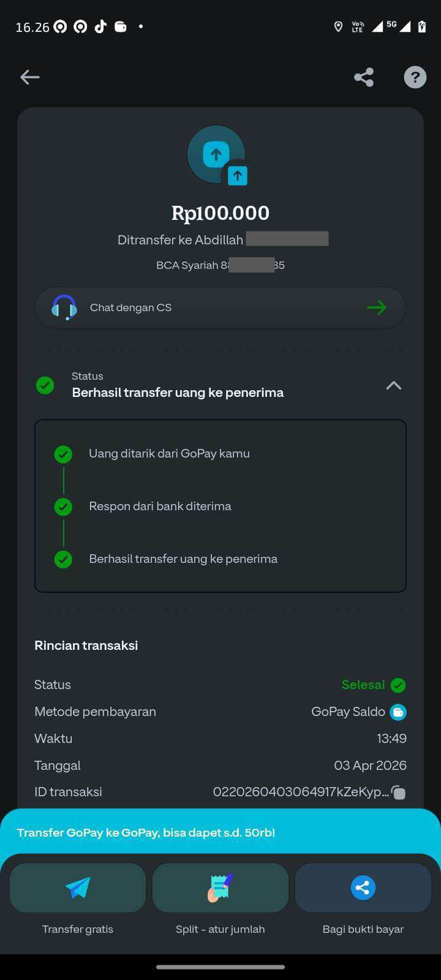Open the Transfer GoPay ke GoPay promo banner

tap(146, 832)
